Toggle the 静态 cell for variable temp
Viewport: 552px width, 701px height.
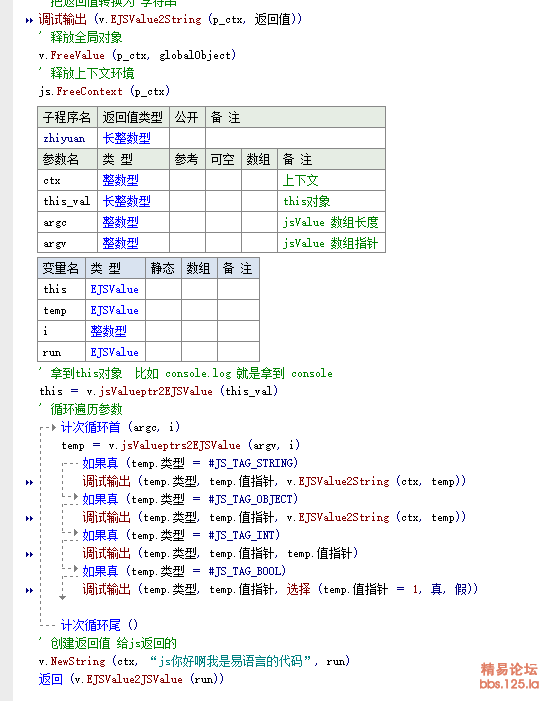(163, 310)
